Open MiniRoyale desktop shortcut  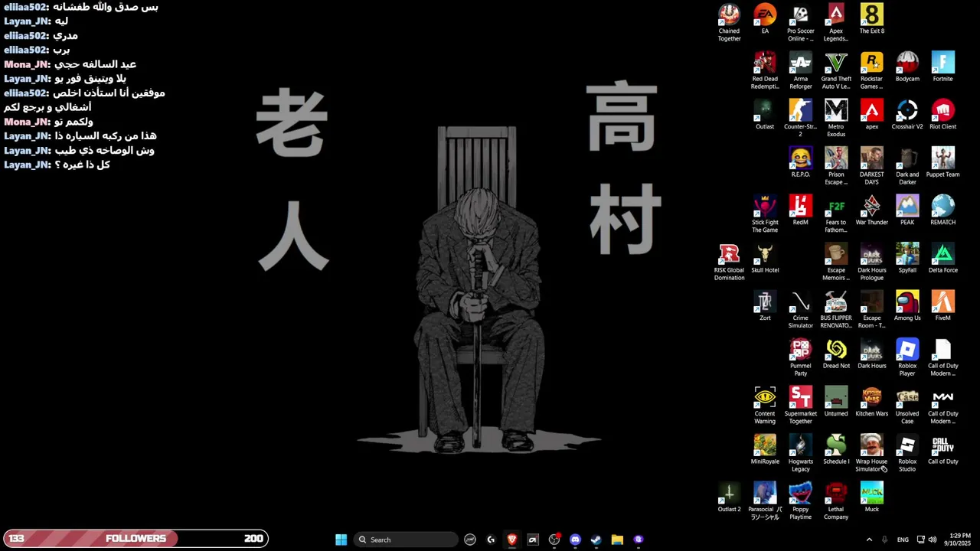[x=765, y=450]
